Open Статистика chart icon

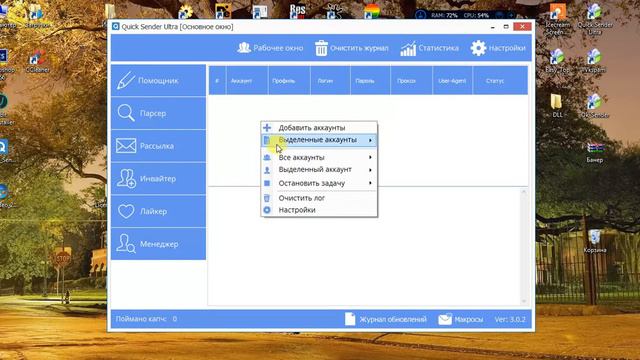pos(408,49)
